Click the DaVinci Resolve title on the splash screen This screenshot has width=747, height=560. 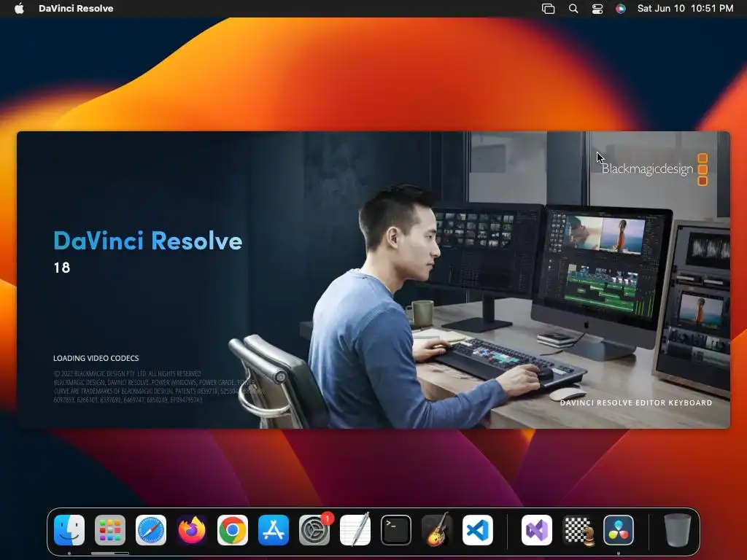[147, 241]
